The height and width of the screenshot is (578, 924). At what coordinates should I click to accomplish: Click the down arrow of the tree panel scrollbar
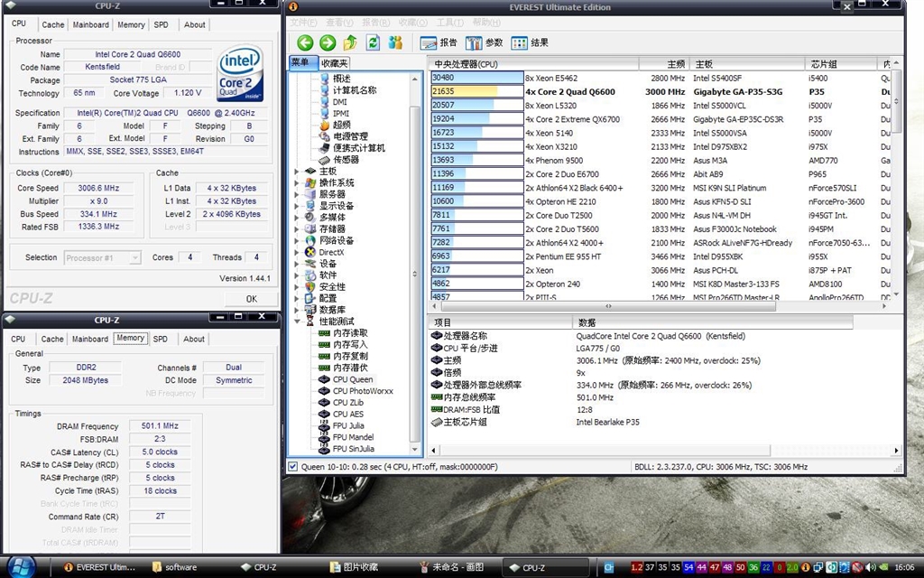[x=415, y=450]
